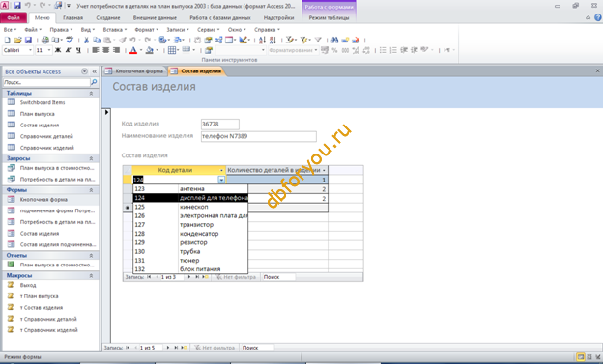603x364 pixels.
Task: Collapse the Таблицы group in navigation pane
Action: [91, 94]
